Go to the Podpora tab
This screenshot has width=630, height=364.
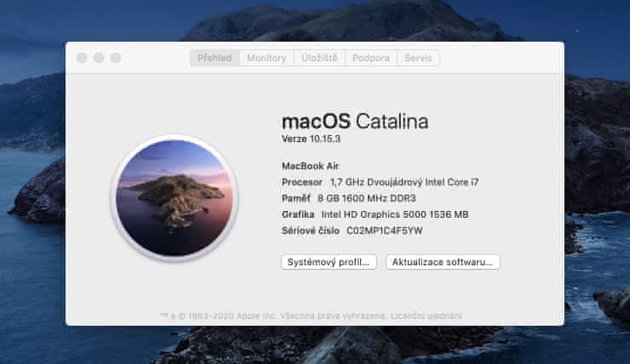371,58
